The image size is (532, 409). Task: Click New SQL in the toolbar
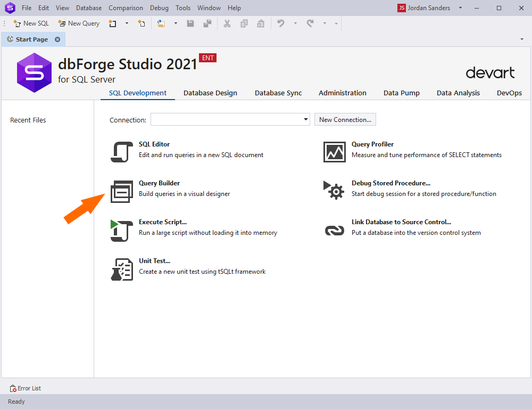(31, 23)
